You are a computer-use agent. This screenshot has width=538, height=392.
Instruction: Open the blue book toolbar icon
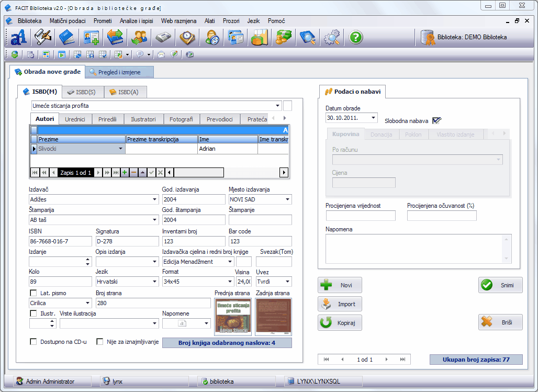coord(66,38)
